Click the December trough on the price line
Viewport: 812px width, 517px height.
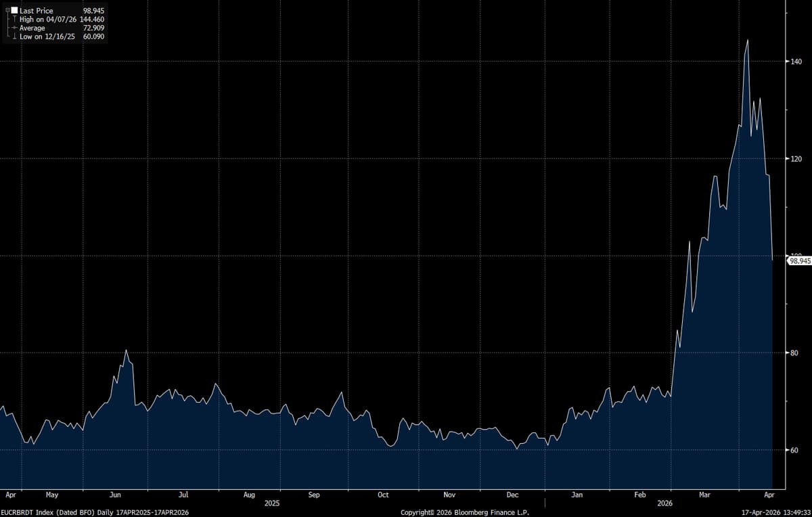pyautogui.click(x=518, y=447)
